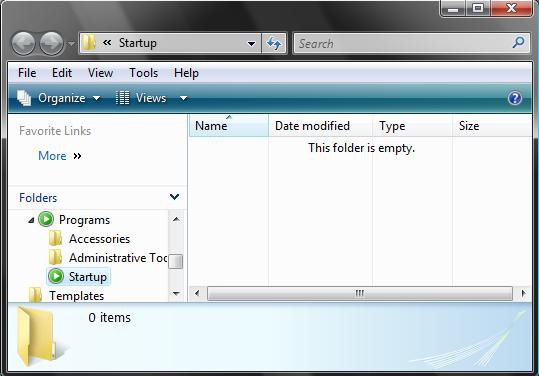Open the Edit menu
This screenshot has height=376, width=539.
[x=62, y=73]
